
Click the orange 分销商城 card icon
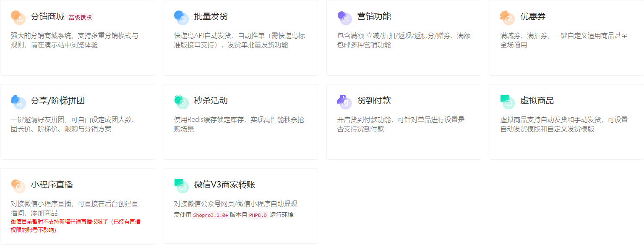pyautogui.click(x=18, y=17)
